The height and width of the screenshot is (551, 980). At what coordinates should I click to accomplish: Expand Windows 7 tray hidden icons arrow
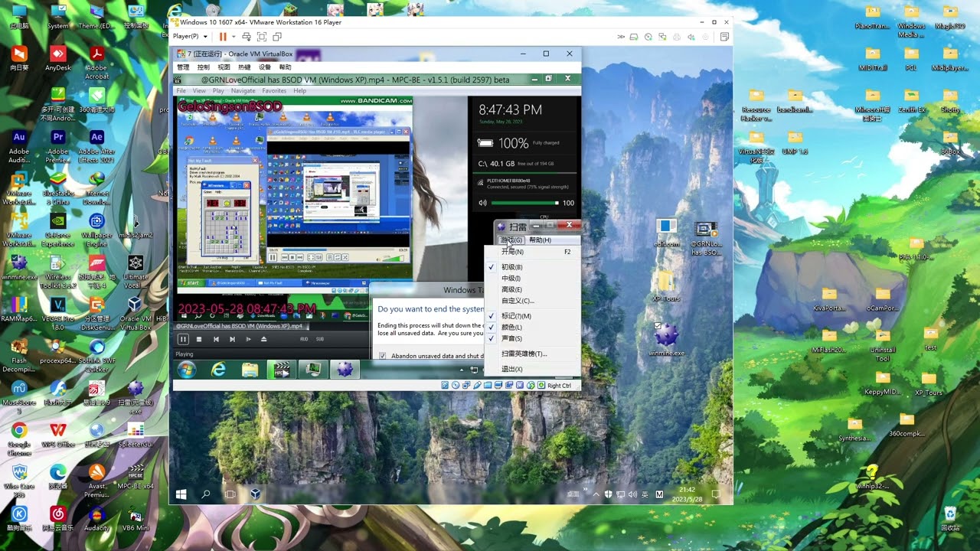[x=462, y=370]
